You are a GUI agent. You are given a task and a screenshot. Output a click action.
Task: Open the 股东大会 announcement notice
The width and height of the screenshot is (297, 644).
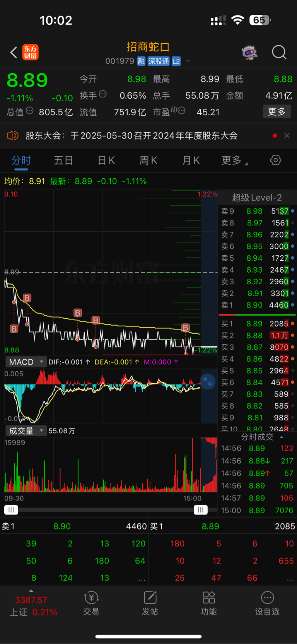point(131,135)
